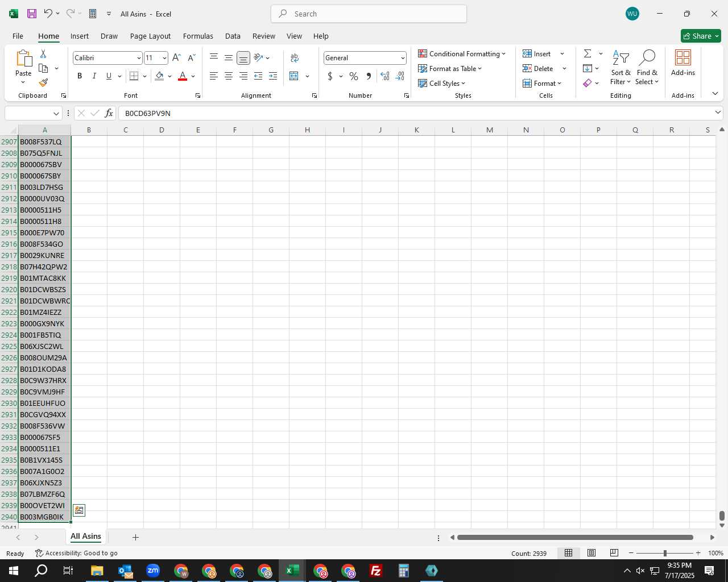
Task: Add a new sheet with plus button
Action: click(135, 537)
